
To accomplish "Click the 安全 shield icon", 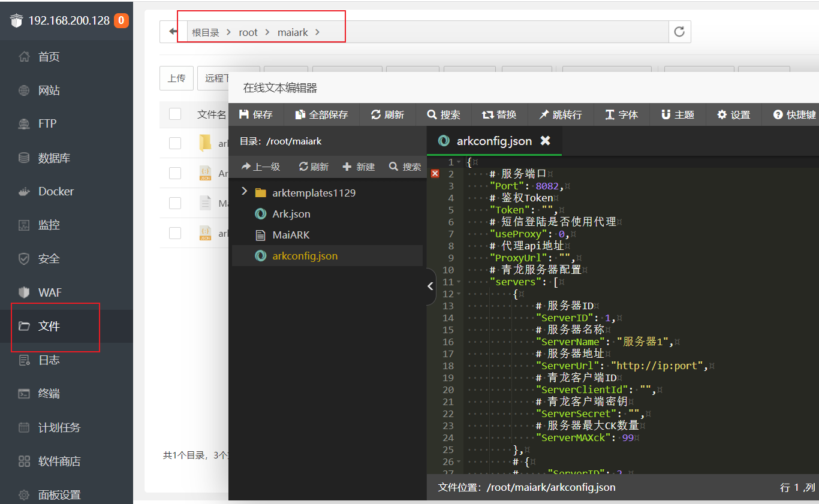I will click(x=24, y=259).
